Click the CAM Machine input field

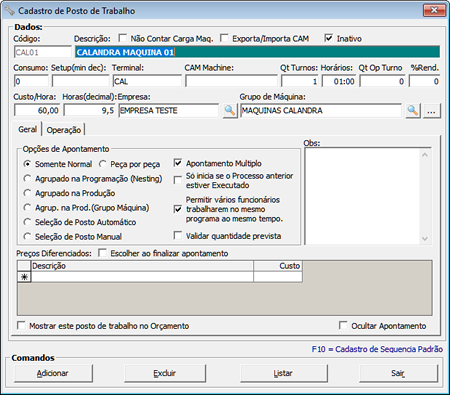tap(231, 81)
